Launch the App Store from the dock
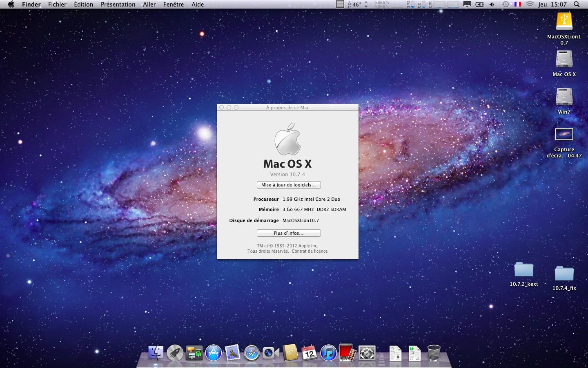This screenshot has width=588, height=368. (213, 352)
